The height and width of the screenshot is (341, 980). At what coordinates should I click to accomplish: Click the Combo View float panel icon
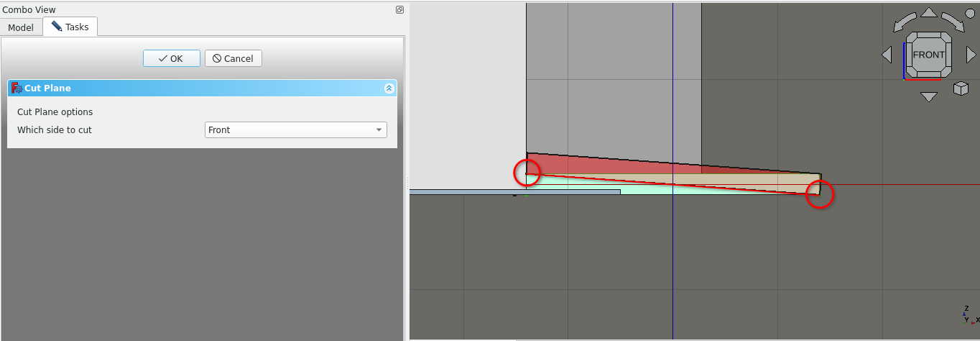point(399,10)
